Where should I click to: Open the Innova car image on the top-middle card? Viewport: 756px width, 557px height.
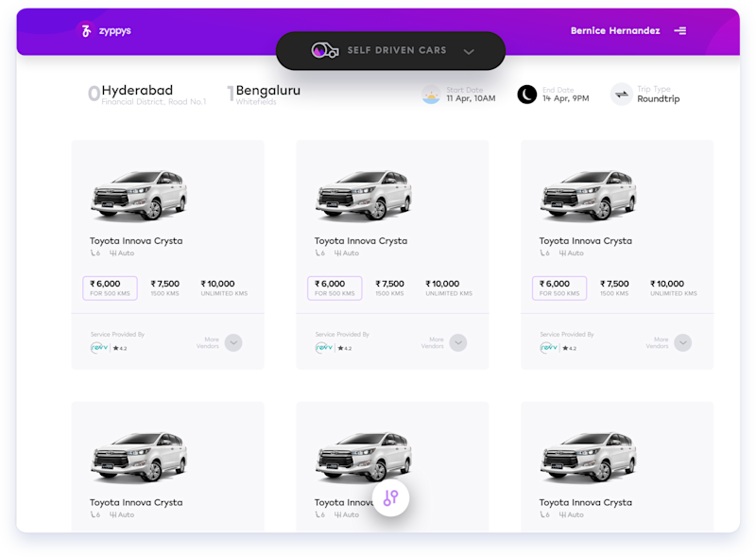click(364, 196)
